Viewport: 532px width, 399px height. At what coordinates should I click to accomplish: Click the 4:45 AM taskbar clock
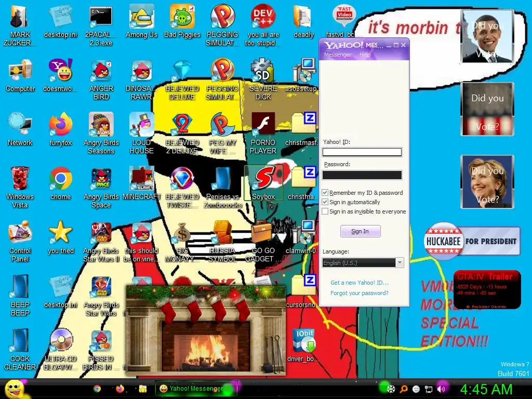point(486,389)
